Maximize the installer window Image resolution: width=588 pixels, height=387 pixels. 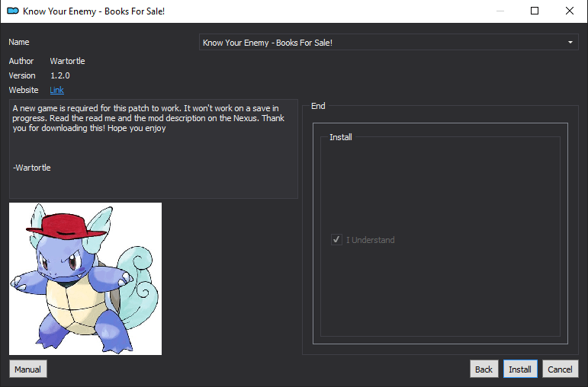[535, 11]
